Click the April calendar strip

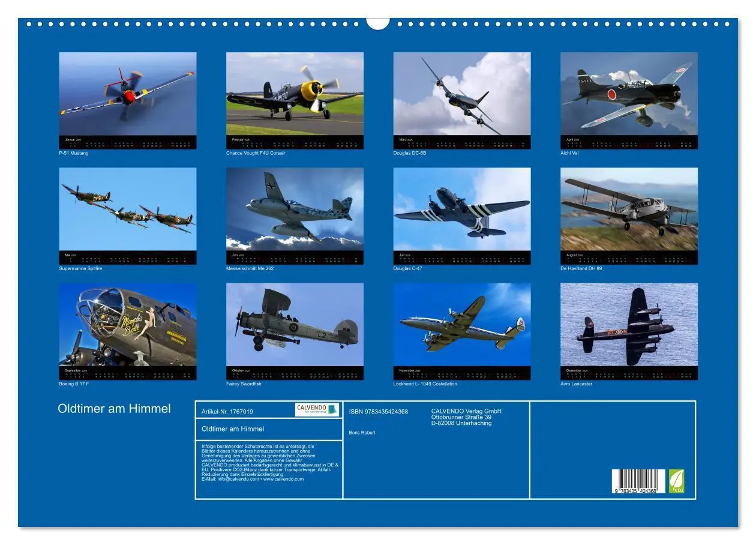pyautogui.click(x=629, y=142)
